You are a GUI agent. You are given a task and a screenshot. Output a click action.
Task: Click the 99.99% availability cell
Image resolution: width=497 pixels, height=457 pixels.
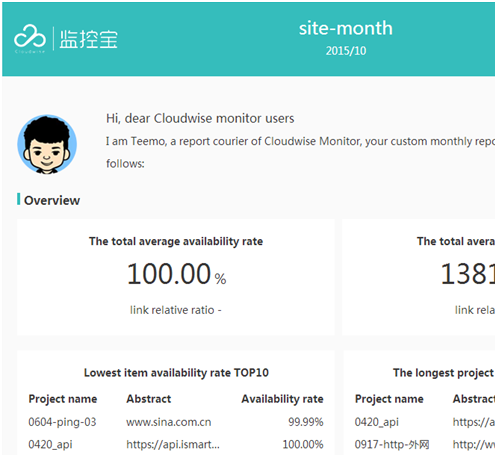[x=306, y=422]
